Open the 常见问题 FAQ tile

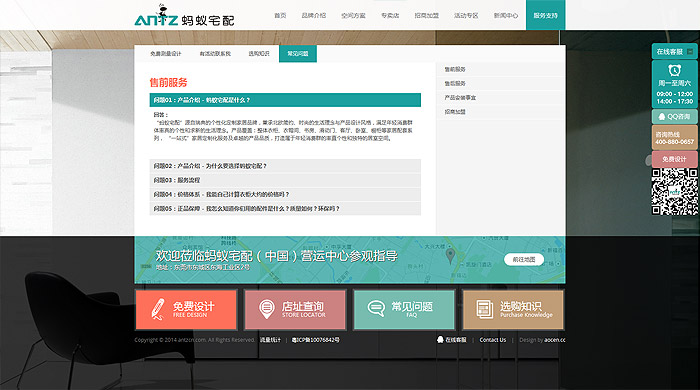(x=404, y=310)
